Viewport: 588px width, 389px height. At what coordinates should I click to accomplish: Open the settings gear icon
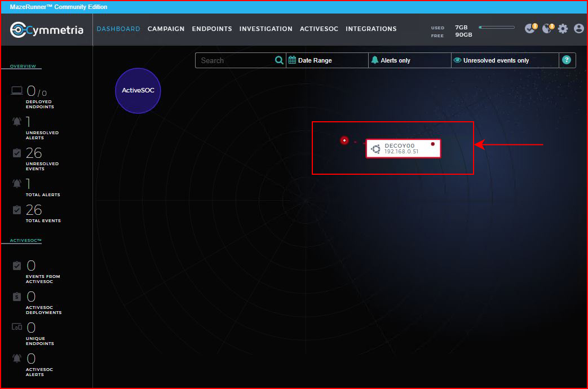563,29
